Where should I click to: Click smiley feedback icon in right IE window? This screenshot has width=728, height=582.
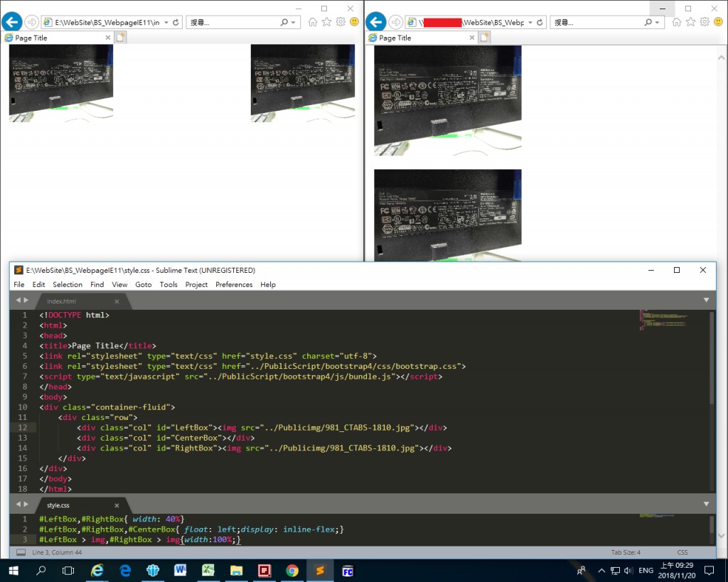(718, 22)
